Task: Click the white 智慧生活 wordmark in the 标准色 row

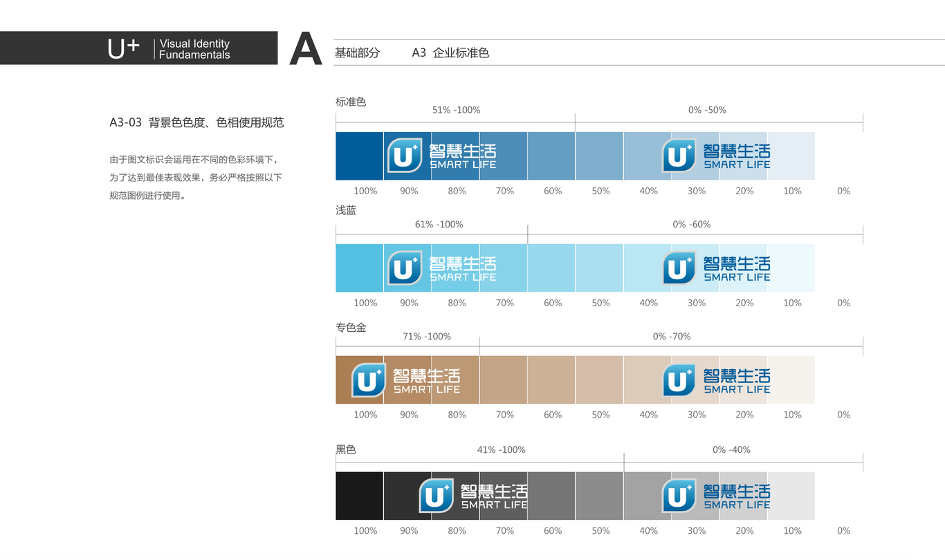Action: (462, 151)
